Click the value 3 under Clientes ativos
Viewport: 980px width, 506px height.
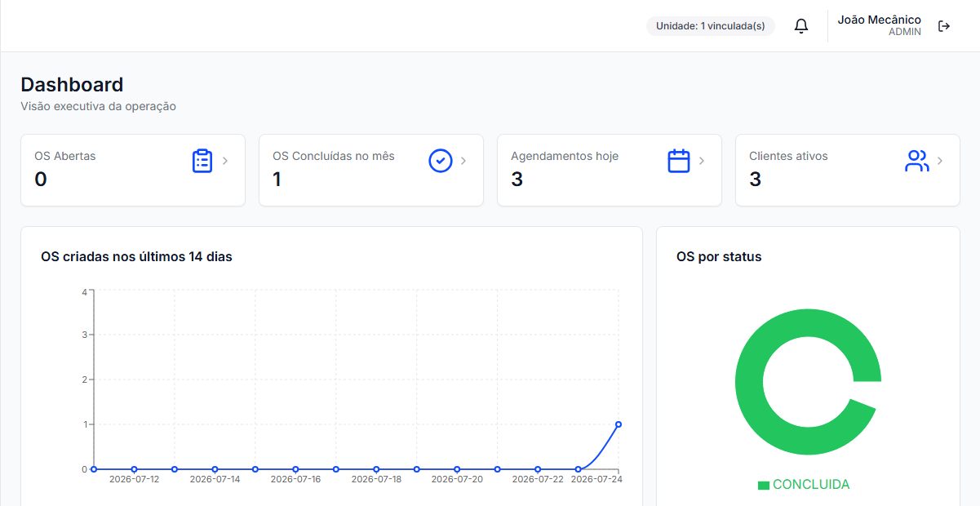pyautogui.click(x=755, y=180)
